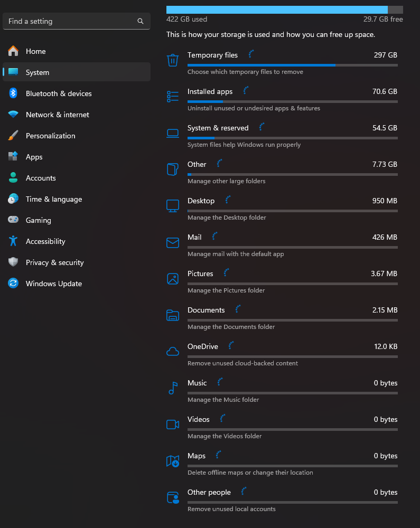Click the Maps storage icon
The height and width of the screenshot is (528, 420).
172,461
